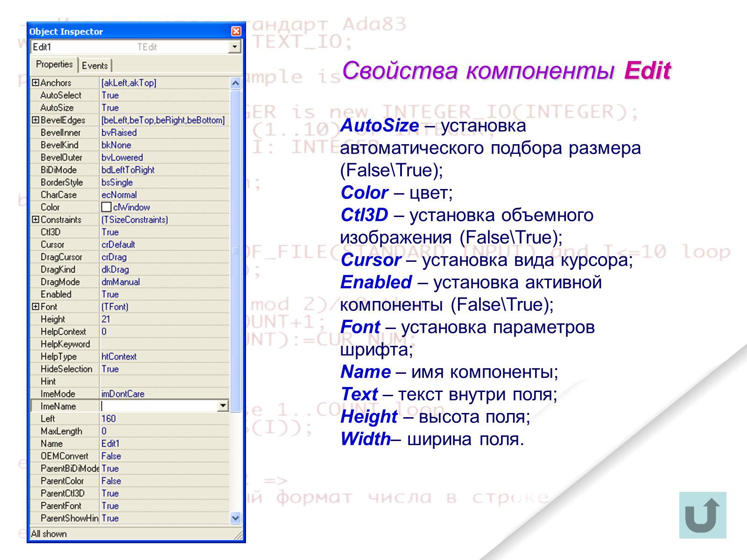Click scrollbar up arrow in property list
The image size is (747, 560).
pyautogui.click(x=235, y=83)
